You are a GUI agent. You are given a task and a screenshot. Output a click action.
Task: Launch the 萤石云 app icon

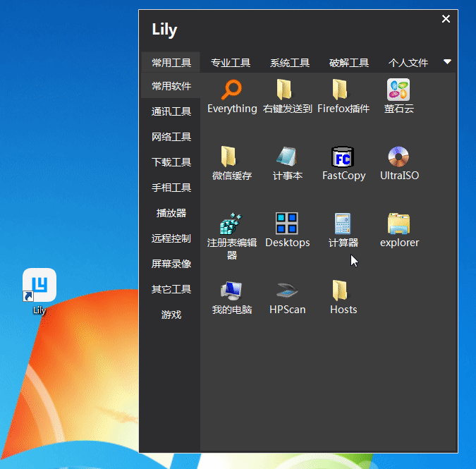(x=399, y=90)
